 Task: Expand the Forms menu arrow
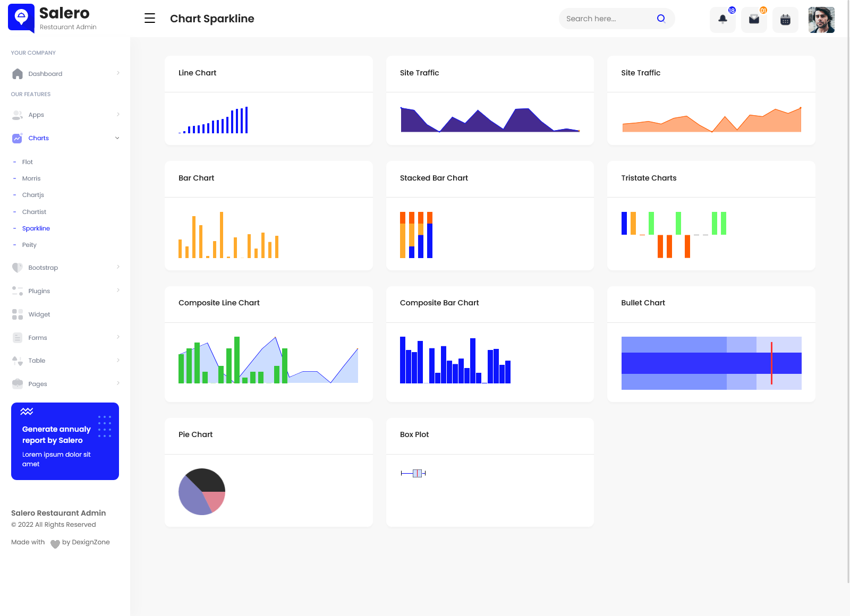[x=118, y=337]
